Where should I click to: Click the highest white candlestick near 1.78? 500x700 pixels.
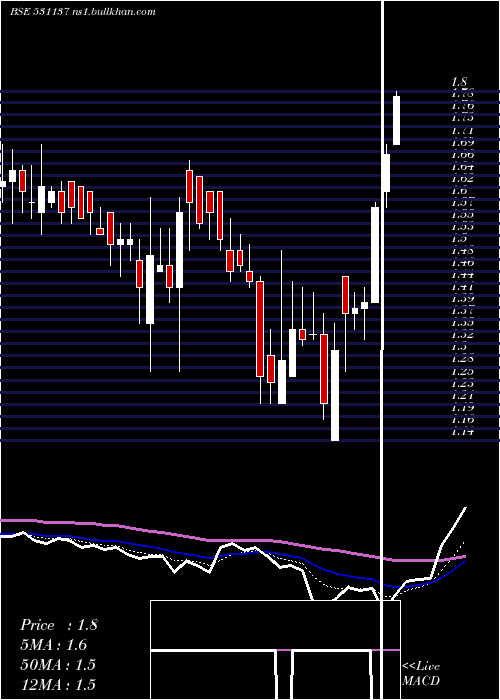[396, 121]
